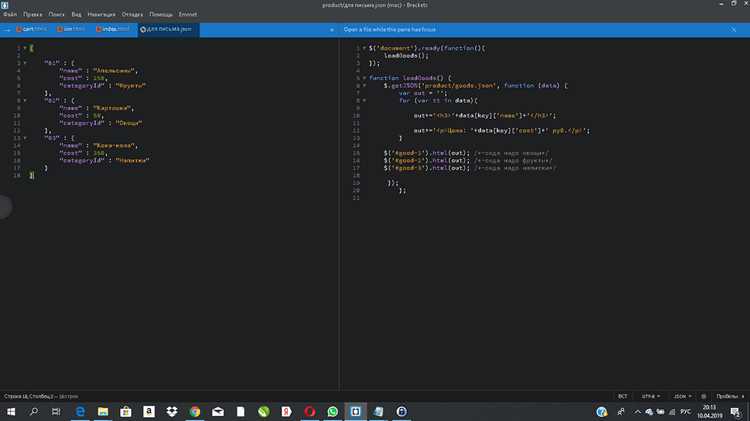Screen dimensions: 750x421
Task: Collapse the JSON object at line 8
Action: [x=25, y=100]
